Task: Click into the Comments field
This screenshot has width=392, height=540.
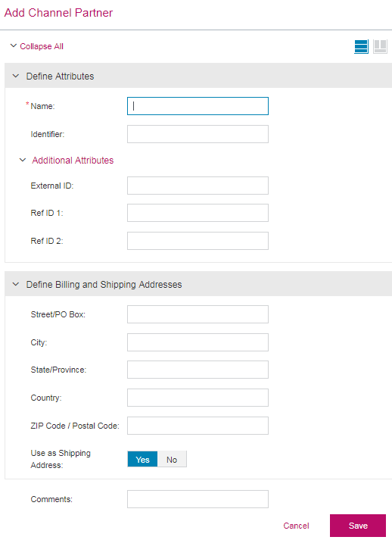Action: click(198, 499)
